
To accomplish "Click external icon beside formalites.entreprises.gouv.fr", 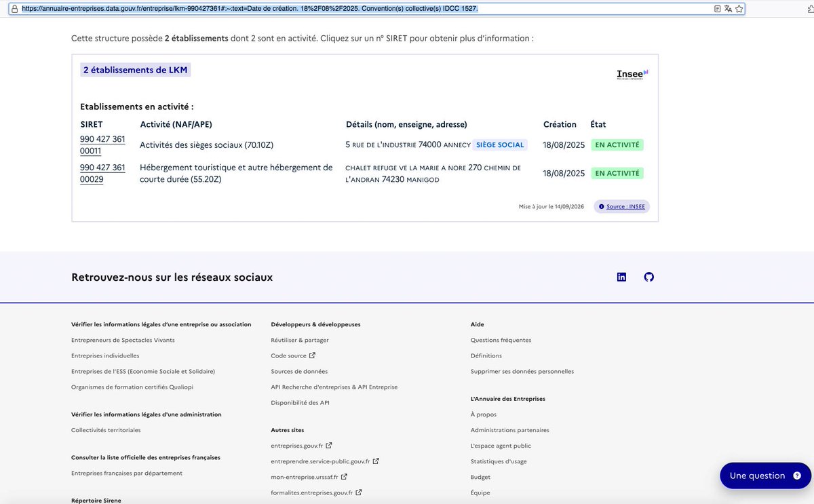I will (x=359, y=492).
